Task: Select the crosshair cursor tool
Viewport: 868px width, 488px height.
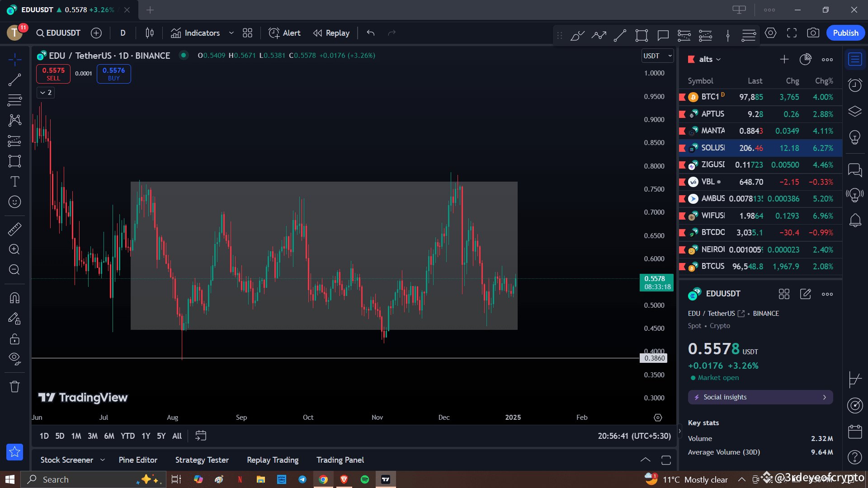Action: pyautogui.click(x=14, y=59)
